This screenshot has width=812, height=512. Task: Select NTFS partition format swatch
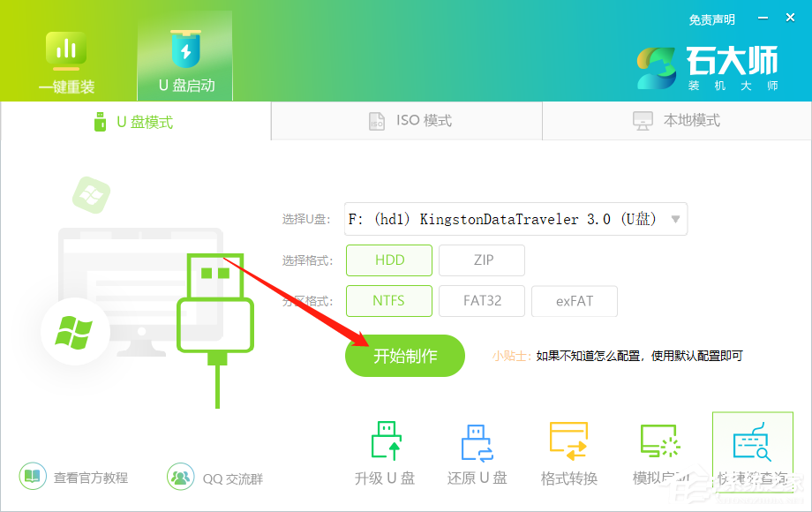tap(388, 300)
